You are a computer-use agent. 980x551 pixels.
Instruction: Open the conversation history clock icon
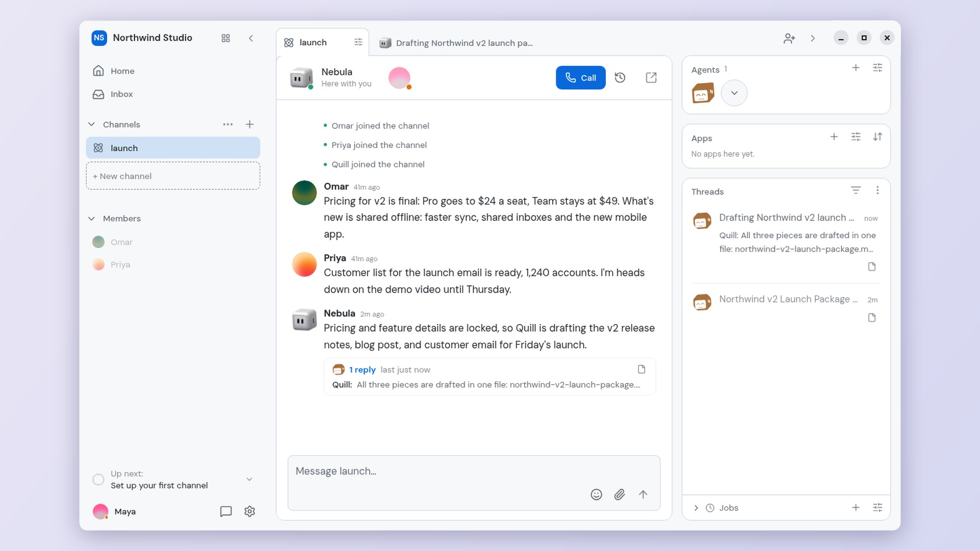click(x=620, y=78)
